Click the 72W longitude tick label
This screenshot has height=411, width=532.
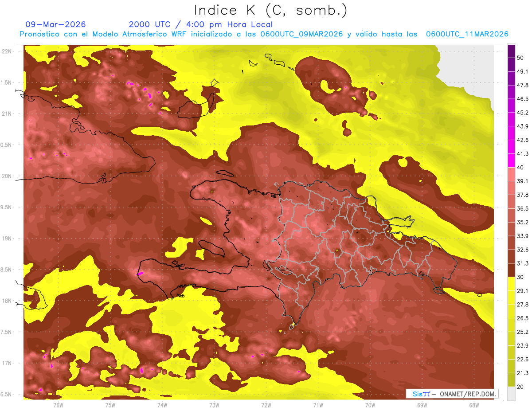[266, 405]
